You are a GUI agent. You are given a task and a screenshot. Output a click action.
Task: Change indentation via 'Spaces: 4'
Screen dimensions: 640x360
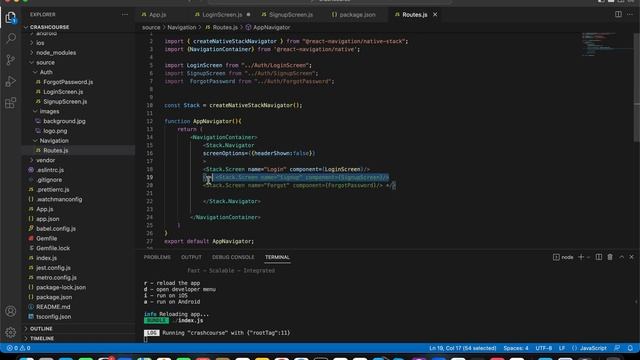tap(516, 348)
